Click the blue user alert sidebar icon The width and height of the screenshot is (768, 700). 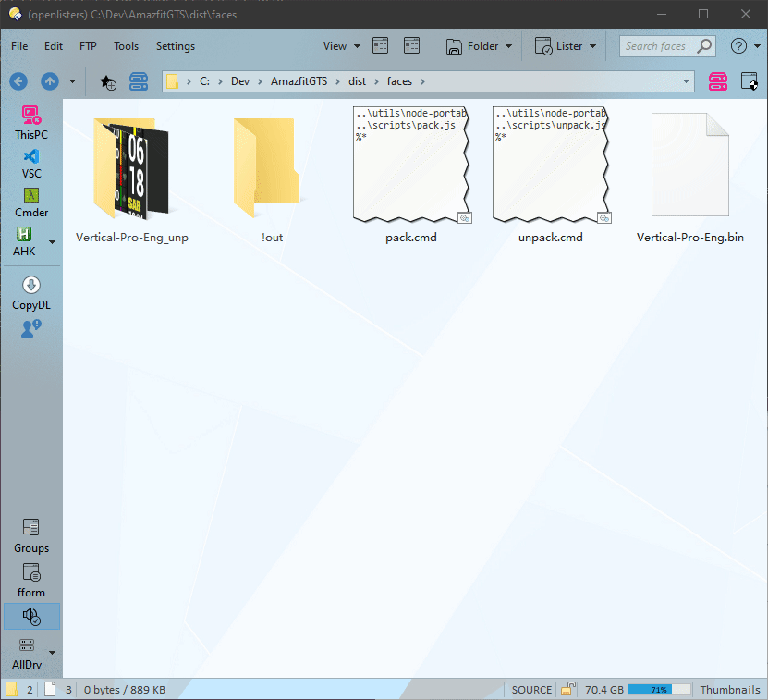pos(31,329)
